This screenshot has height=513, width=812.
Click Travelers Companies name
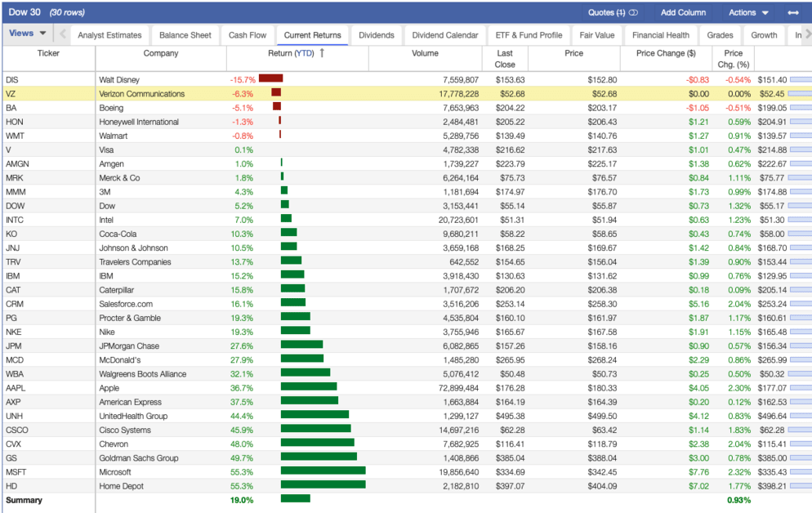pos(135,262)
